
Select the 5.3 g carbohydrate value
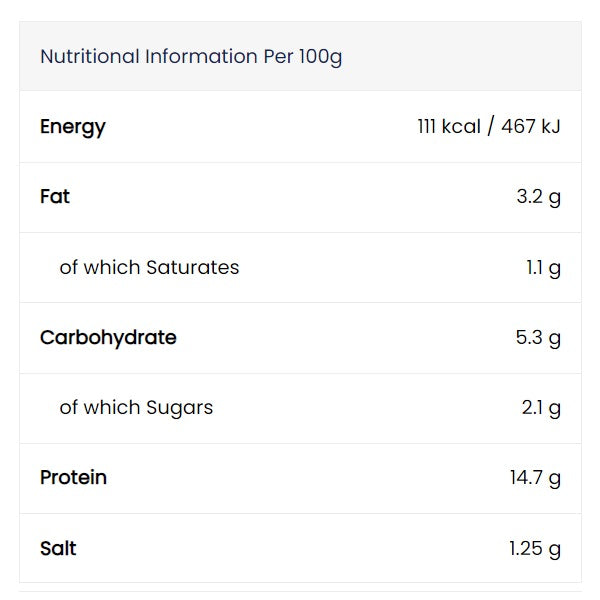(x=538, y=338)
